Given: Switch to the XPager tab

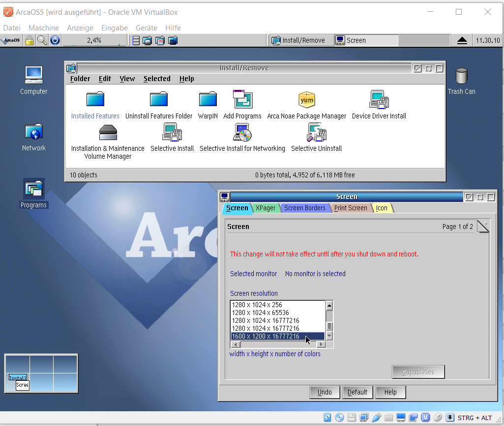Looking at the screenshot, I should [x=266, y=208].
